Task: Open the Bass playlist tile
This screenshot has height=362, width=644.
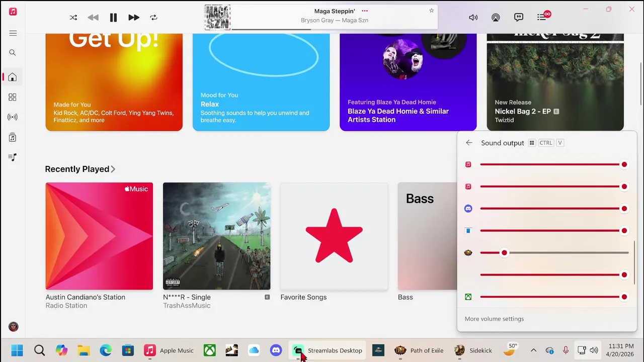Action: click(427, 236)
